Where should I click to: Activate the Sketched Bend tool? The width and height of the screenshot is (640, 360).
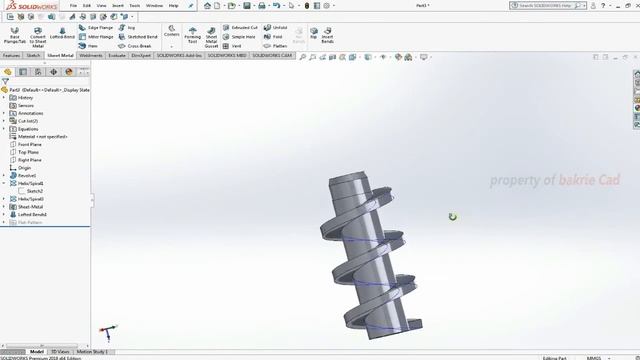[x=138, y=37]
